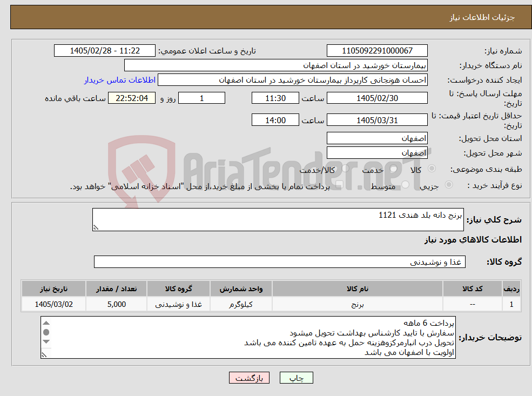Screen dimensions: 532x396
Task: Open buyer contact info link اطلاعات تماس خریدار
Action: (x=120, y=80)
